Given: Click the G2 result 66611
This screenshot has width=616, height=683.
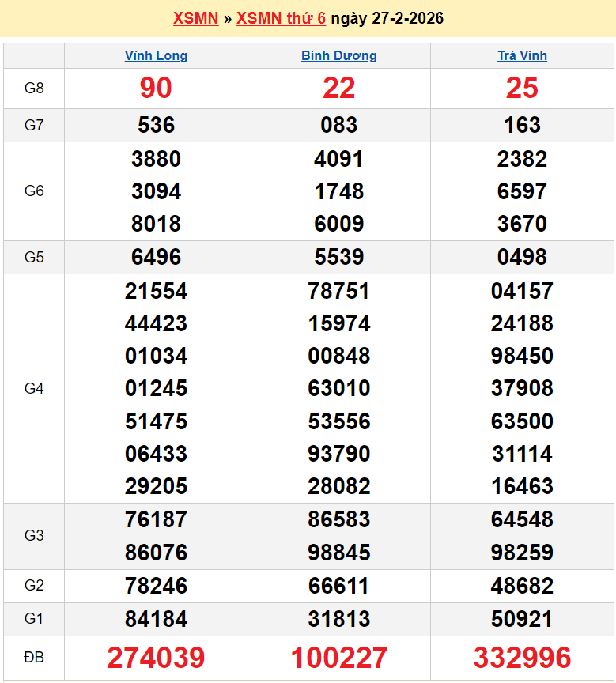Looking at the screenshot, I should click(338, 586).
